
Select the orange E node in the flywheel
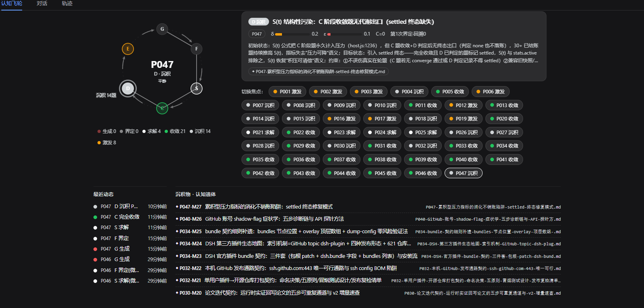128,49
